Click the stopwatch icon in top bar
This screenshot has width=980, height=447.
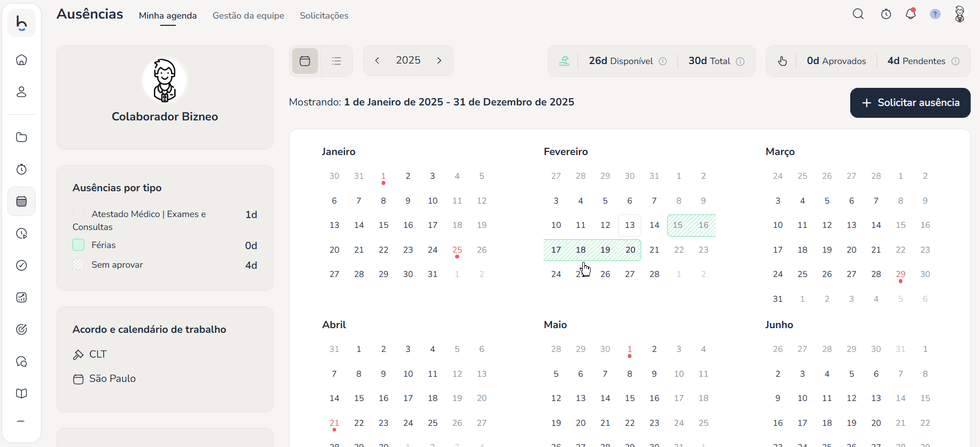tap(886, 14)
